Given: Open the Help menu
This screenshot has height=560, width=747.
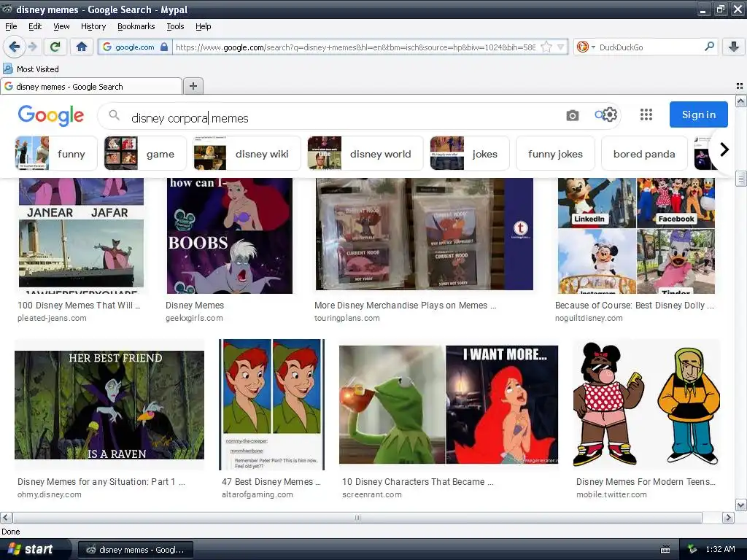Looking at the screenshot, I should [204, 26].
